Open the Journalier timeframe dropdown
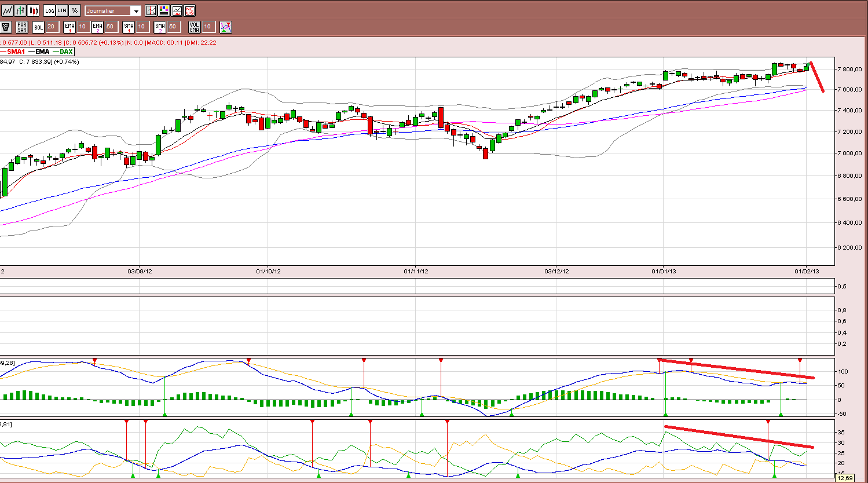This screenshot has width=868, height=483. coord(113,10)
